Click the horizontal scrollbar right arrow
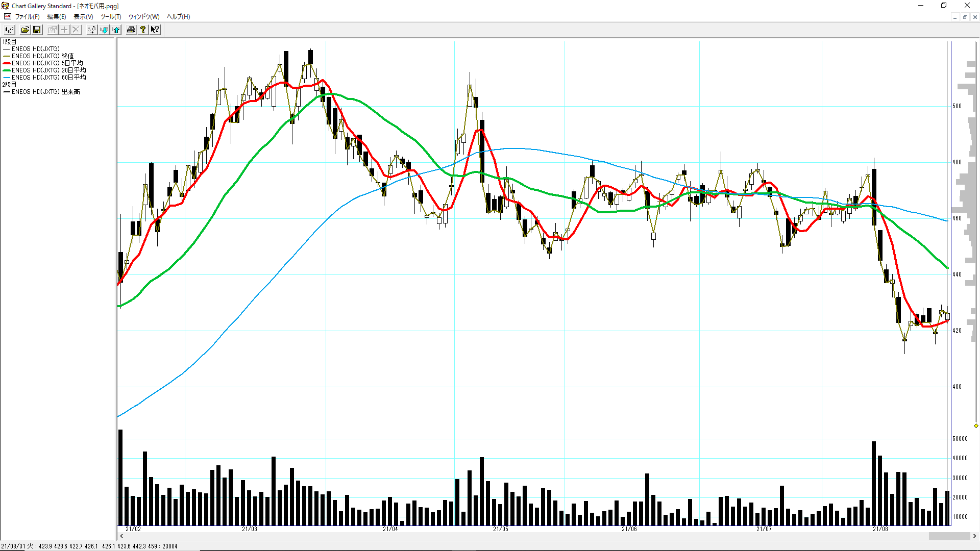 [974, 536]
